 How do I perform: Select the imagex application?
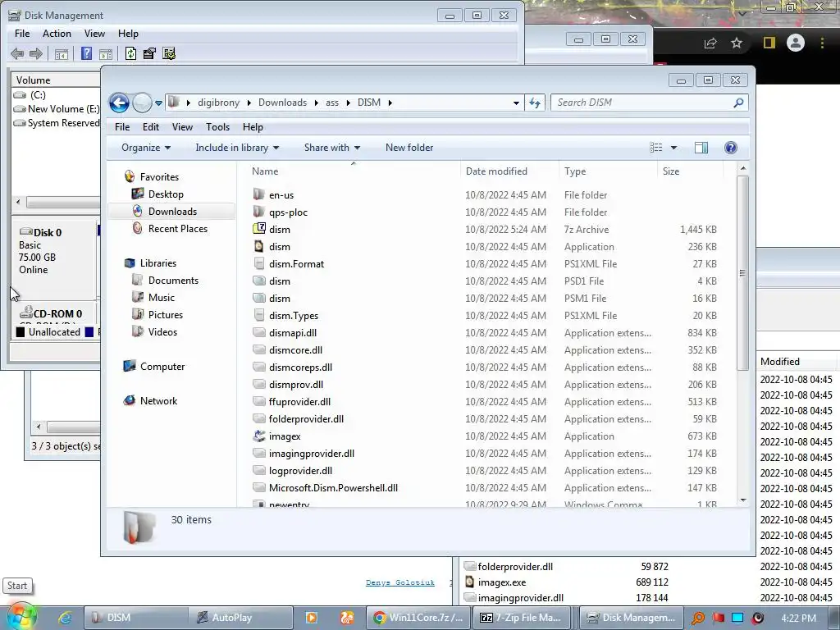tap(285, 436)
